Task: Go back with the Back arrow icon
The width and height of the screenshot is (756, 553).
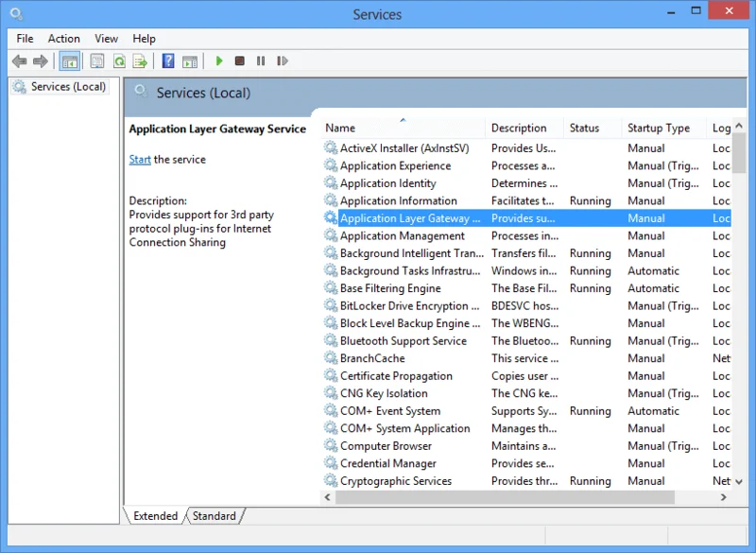Action: [x=19, y=61]
